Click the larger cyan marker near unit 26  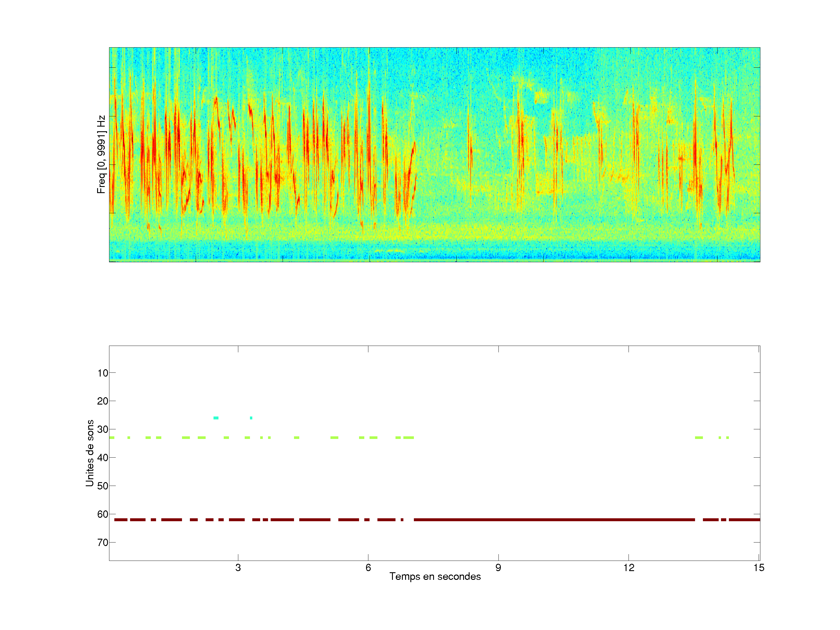[216, 418]
